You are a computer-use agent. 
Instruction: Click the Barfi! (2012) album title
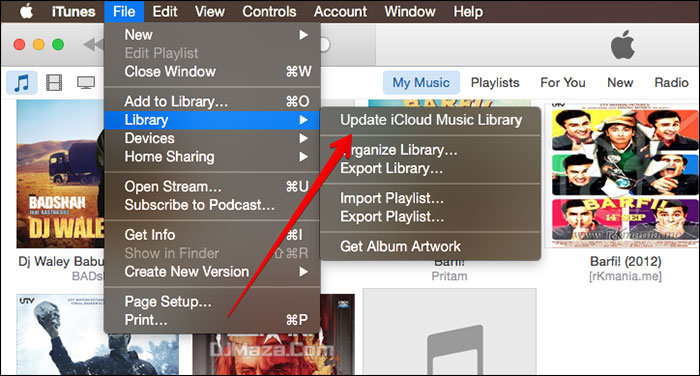coord(625,261)
